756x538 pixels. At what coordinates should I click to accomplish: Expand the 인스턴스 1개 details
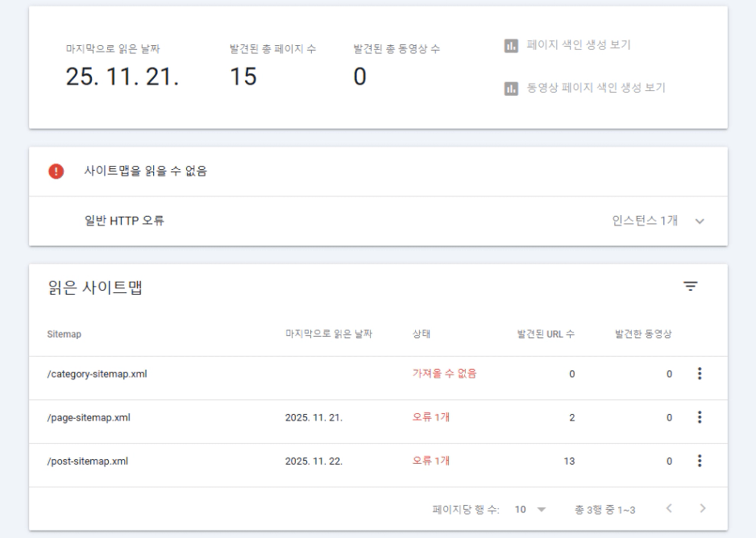coord(645,221)
